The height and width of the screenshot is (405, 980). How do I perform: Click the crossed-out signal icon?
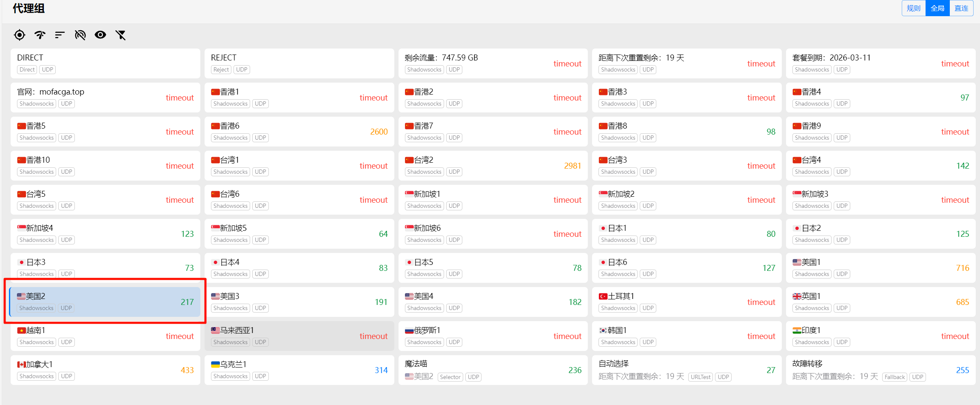80,35
